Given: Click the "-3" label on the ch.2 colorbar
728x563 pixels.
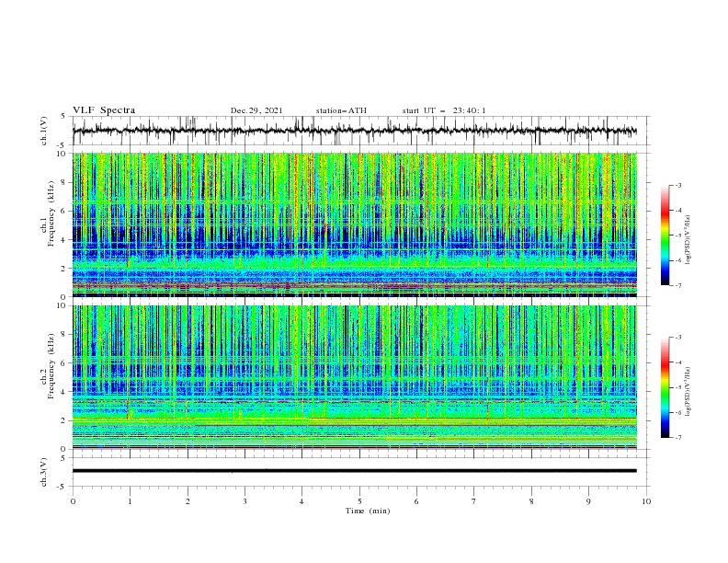Looking at the screenshot, I should pos(677,338).
